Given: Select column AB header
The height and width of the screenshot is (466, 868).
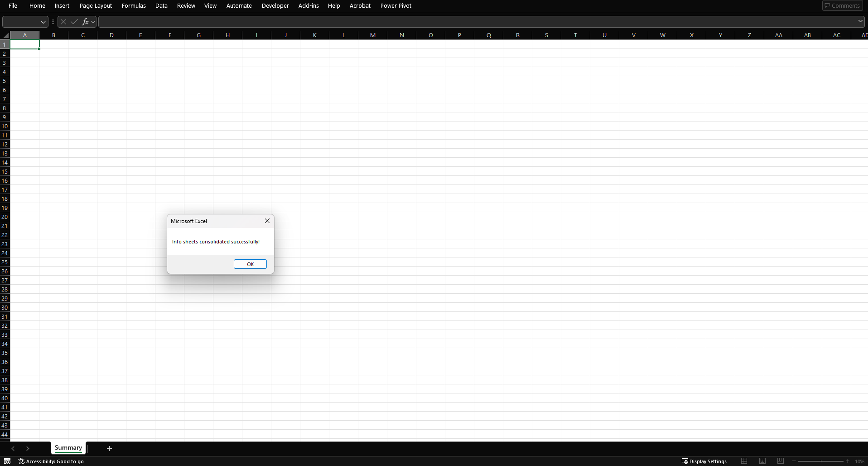Looking at the screenshot, I should pyautogui.click(x=807, y=35).
